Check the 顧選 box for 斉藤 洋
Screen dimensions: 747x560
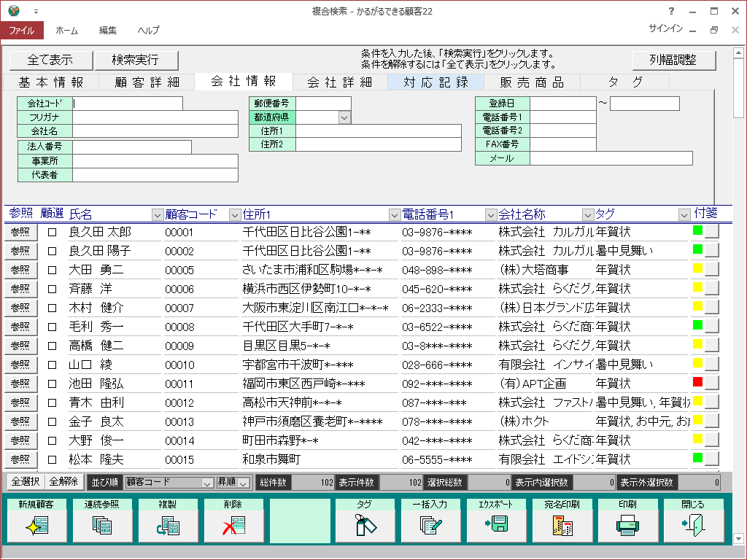click(53, 289)
